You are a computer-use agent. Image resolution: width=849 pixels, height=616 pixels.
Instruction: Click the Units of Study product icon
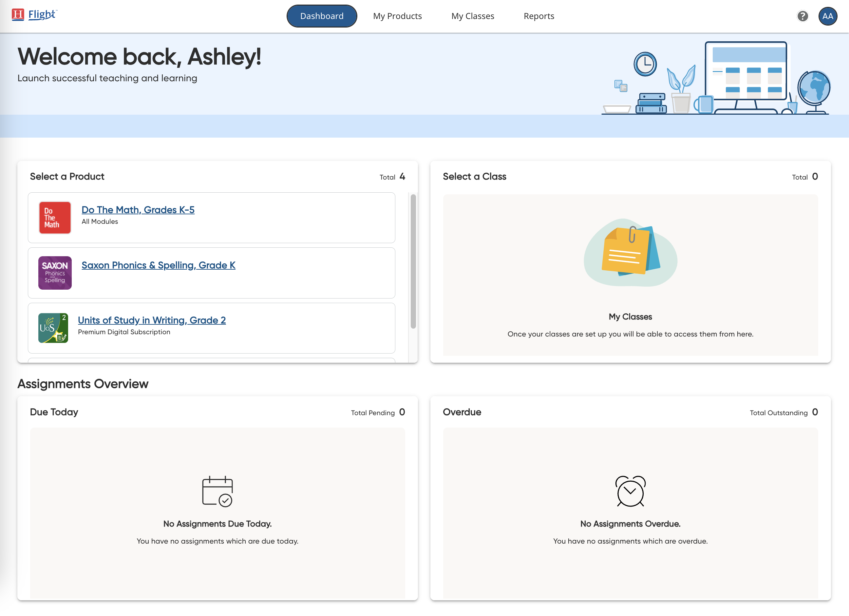click(53, 328)
